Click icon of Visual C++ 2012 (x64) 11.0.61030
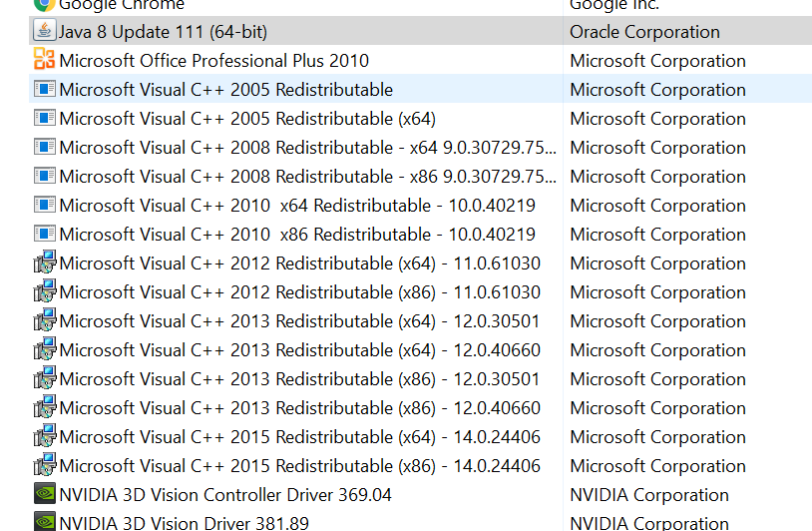 [45, 263]
